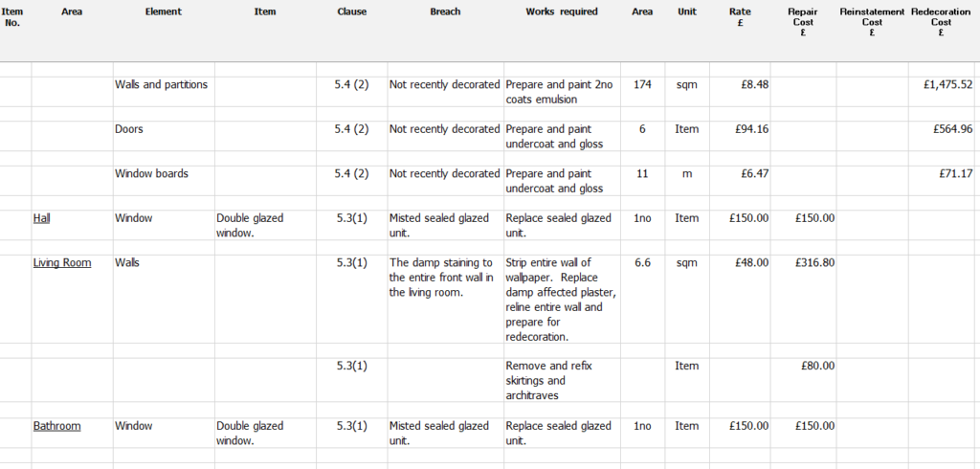Select the "Clause" column header
Image resolution: width=980 pixels, height=469 pixels.
click(x=351, y=12)
